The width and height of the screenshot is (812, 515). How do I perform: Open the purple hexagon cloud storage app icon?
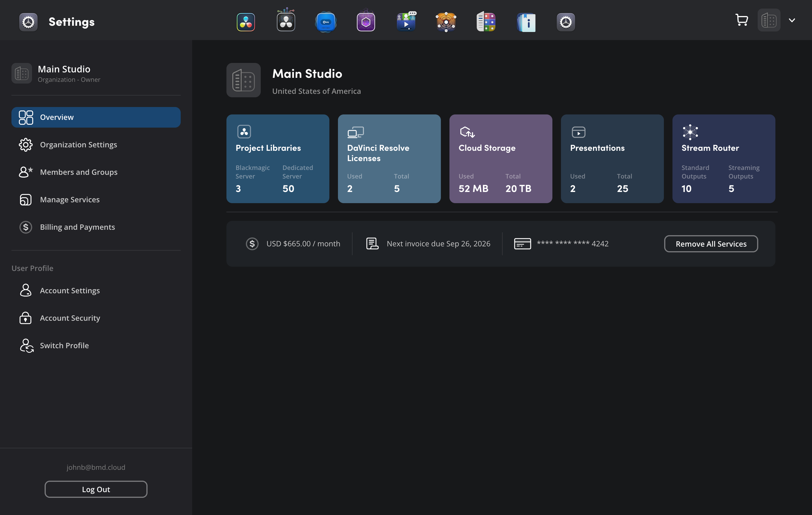(x=366, y=21)
